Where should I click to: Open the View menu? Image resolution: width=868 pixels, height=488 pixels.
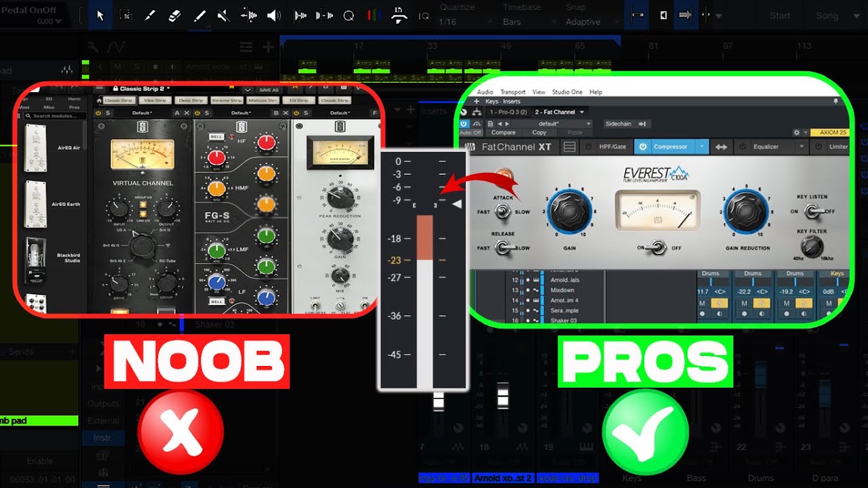538,92
